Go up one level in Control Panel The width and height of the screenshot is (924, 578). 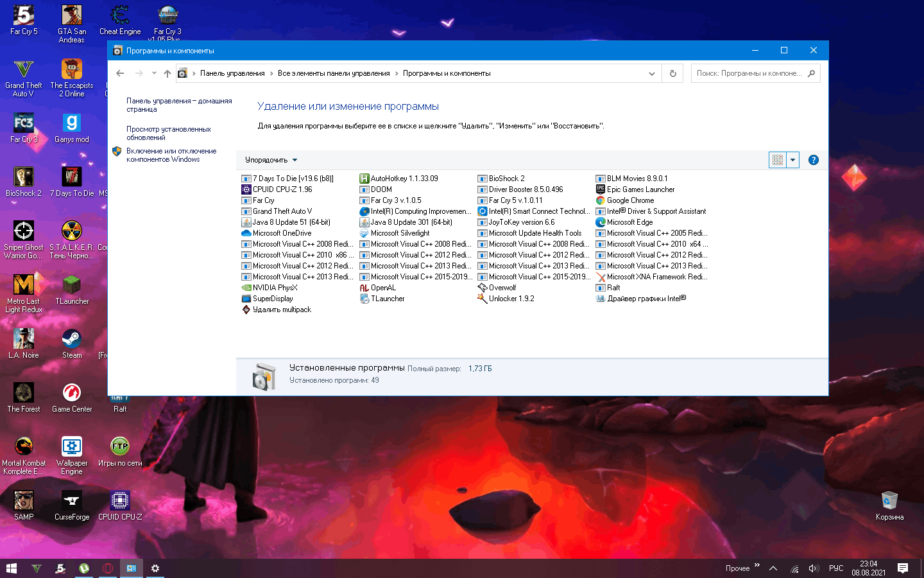(x=167, y=73)
